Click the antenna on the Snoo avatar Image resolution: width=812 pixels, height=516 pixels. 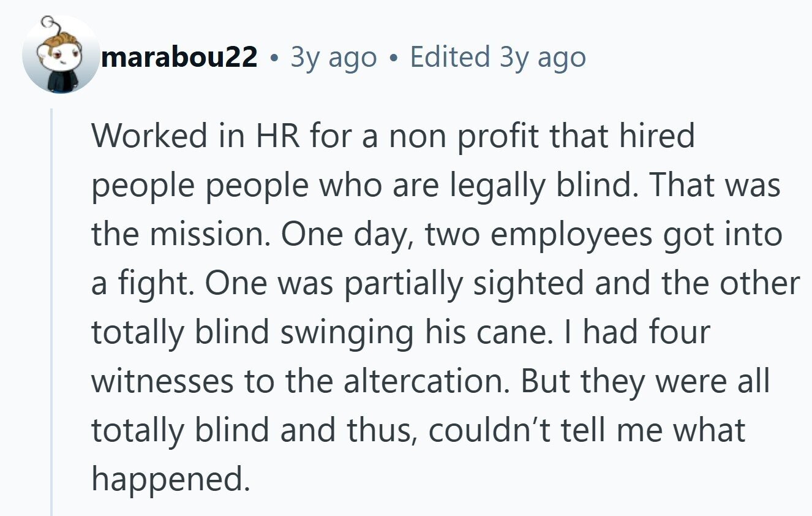(x=51, y=25)
